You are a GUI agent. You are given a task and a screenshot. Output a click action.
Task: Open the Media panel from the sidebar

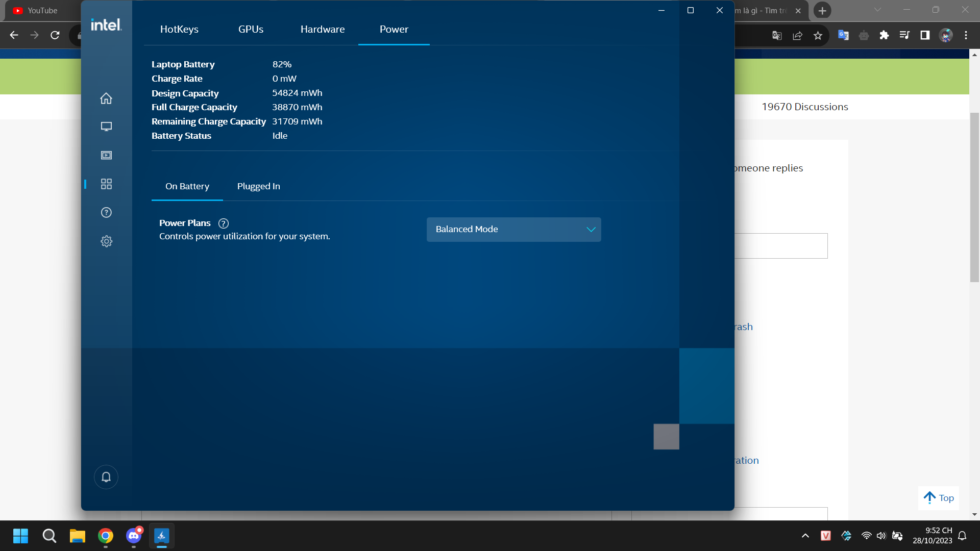click(x=106, y=155)
